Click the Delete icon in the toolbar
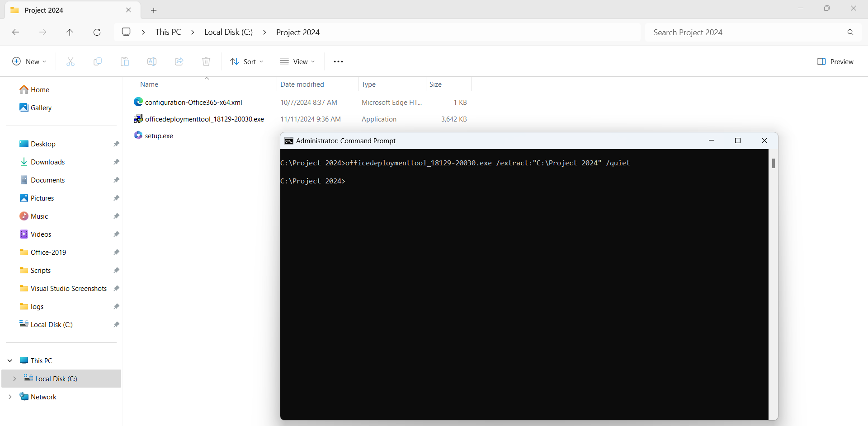This screenshot has width=868, height=426. (x=206, y=61)
